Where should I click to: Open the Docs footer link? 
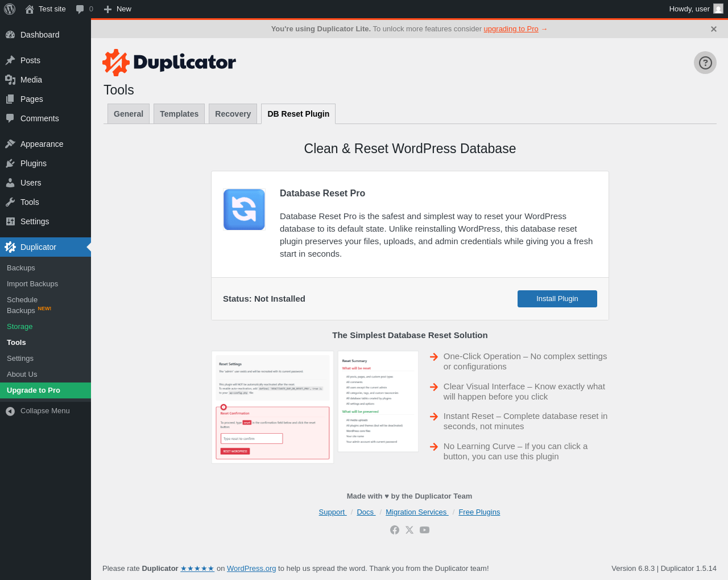tap(366, 512)
